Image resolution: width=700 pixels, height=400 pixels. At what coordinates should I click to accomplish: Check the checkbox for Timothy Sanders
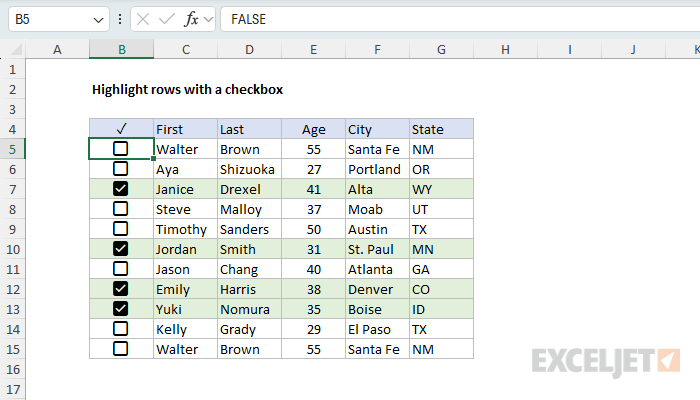point(121,229)
